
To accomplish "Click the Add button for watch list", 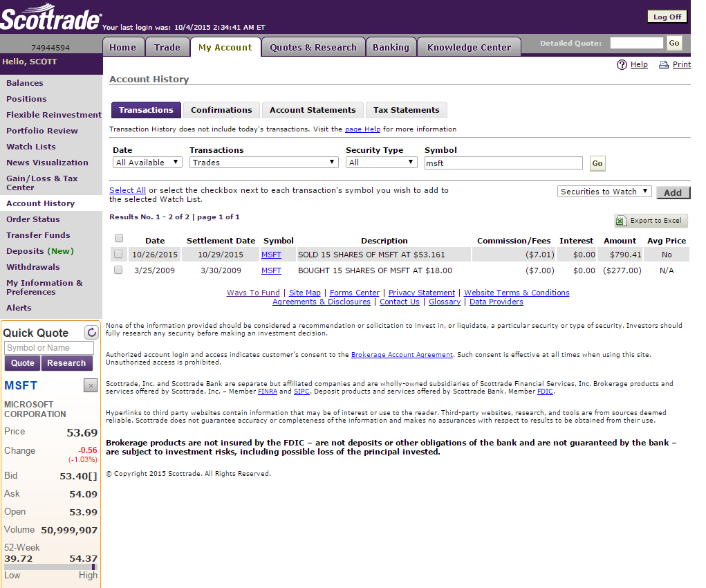I will pyautogui.click(x=673, y=192).
